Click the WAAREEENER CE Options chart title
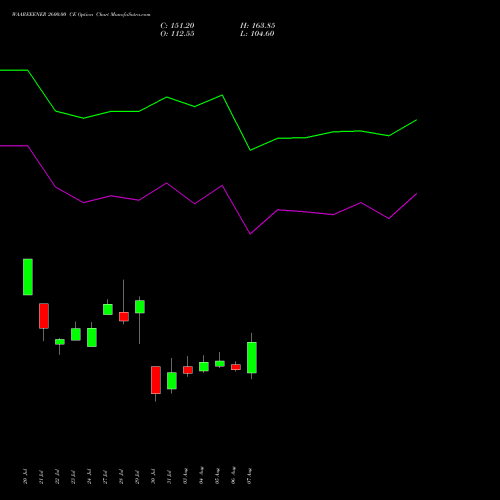Screen dimensions: 500x500 [81, 15]
